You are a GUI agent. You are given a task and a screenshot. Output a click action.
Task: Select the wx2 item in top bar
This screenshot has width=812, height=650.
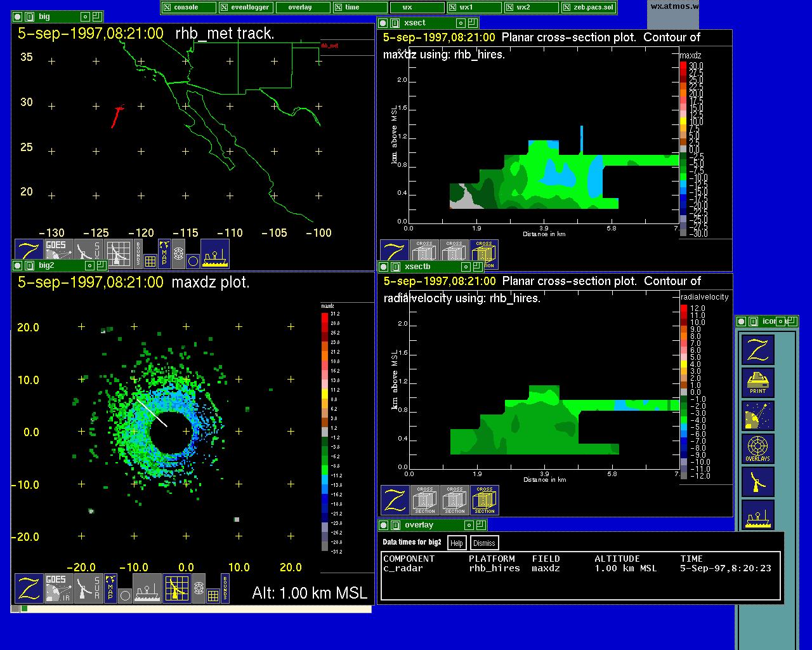click(x=532, y=8)
